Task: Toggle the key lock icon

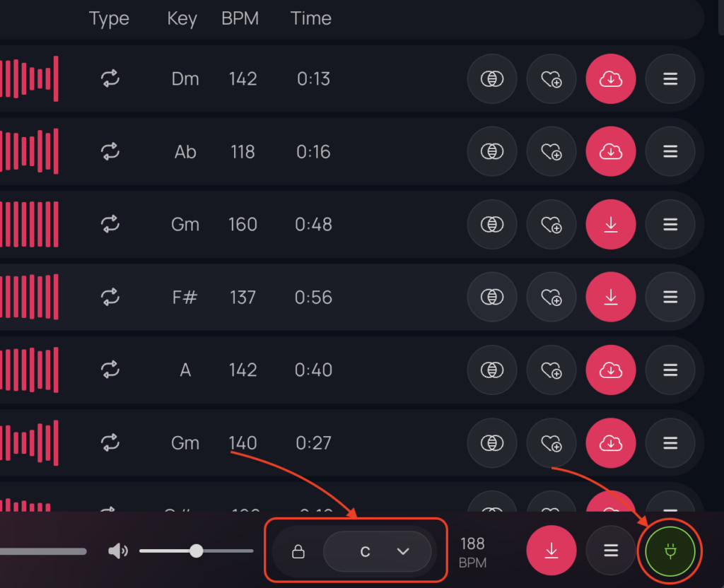Action: coord(298,551)
